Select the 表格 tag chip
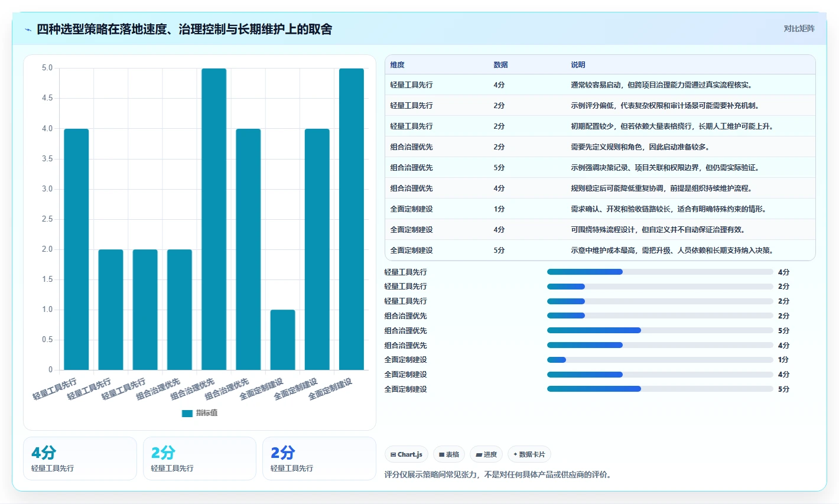Image resolution: width=839 pixels, height=504 pixels. [449, 454]
